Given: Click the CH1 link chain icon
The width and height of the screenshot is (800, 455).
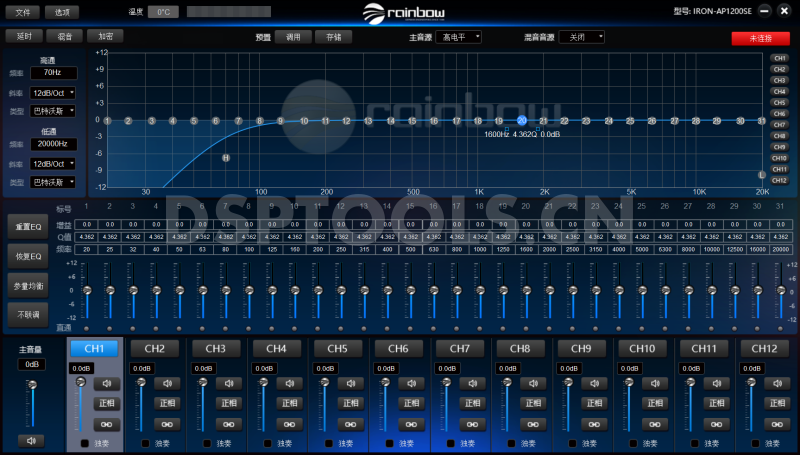Looking at the screenshot, I should tap(107, 424).
